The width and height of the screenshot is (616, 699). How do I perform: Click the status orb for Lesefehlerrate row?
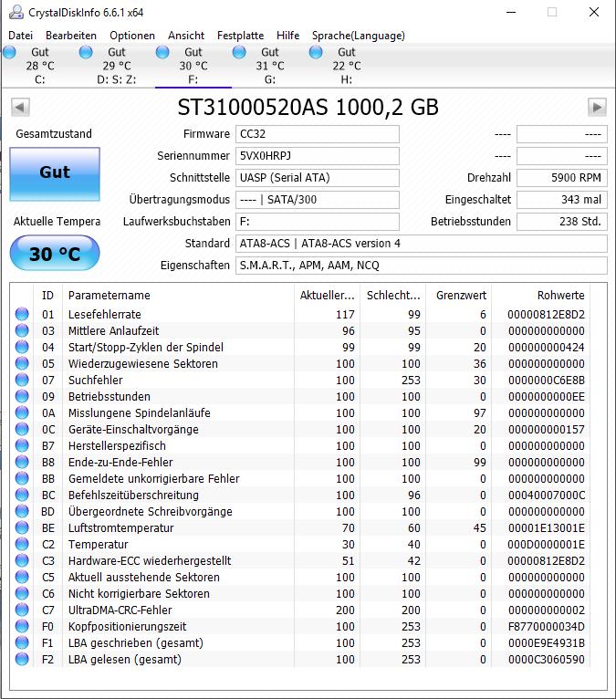coord(22,314)
